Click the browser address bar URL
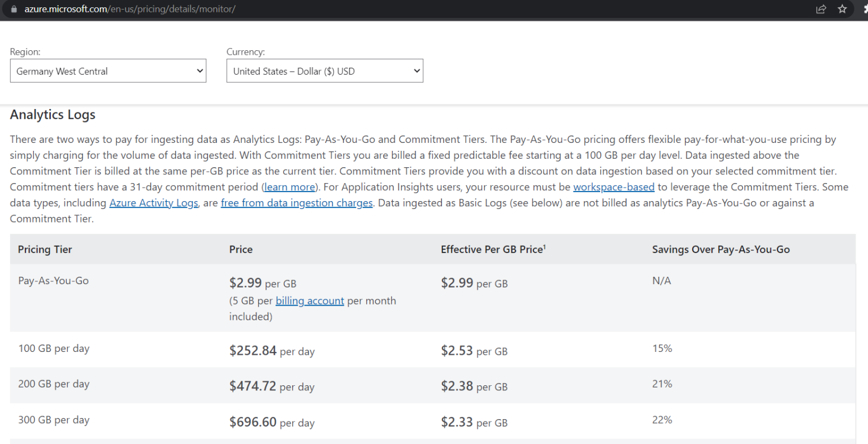The image size is (868, 444). [x=130, y=9]
